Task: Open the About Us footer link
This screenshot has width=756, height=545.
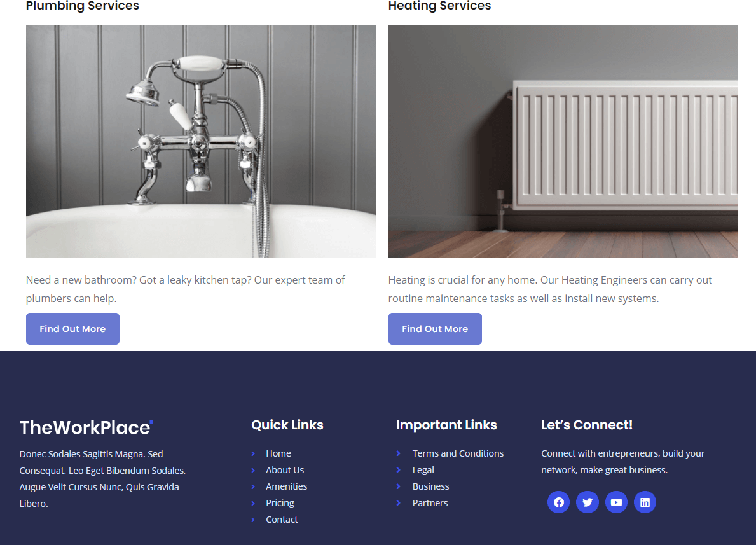Action: [x=285, y=470]
